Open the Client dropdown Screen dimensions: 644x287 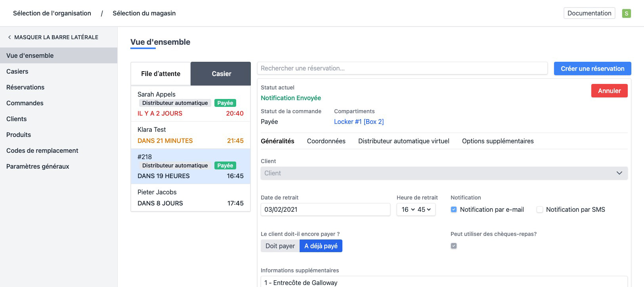[x=444, y=173]
